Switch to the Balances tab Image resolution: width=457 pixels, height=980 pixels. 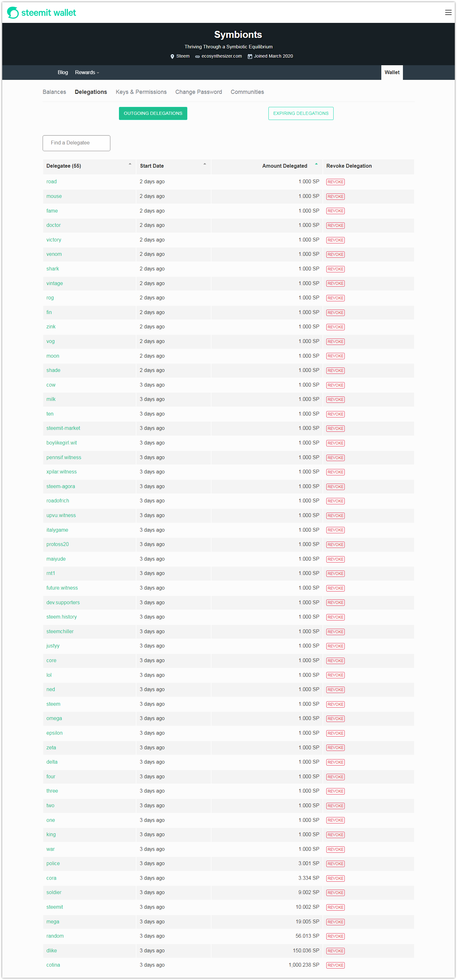coord(54,92)
